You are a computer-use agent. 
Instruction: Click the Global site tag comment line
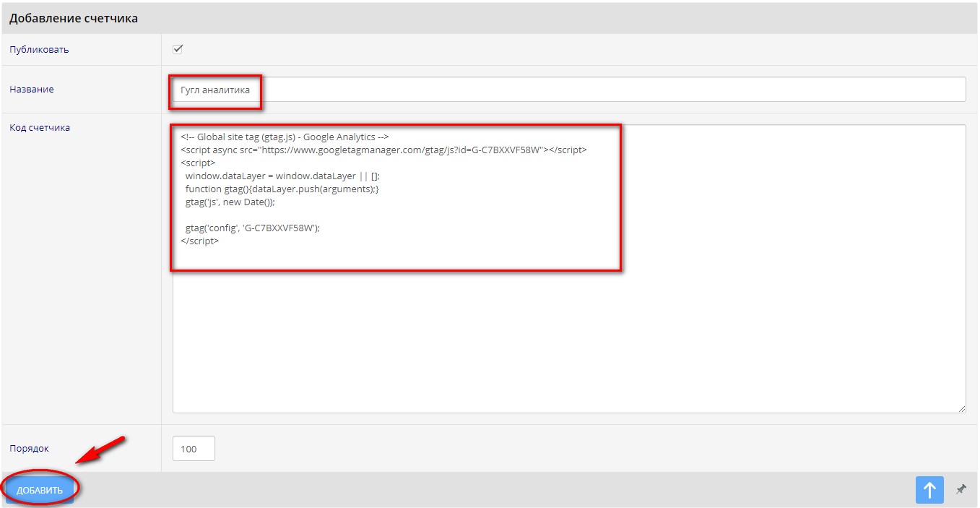click(285, 137)
